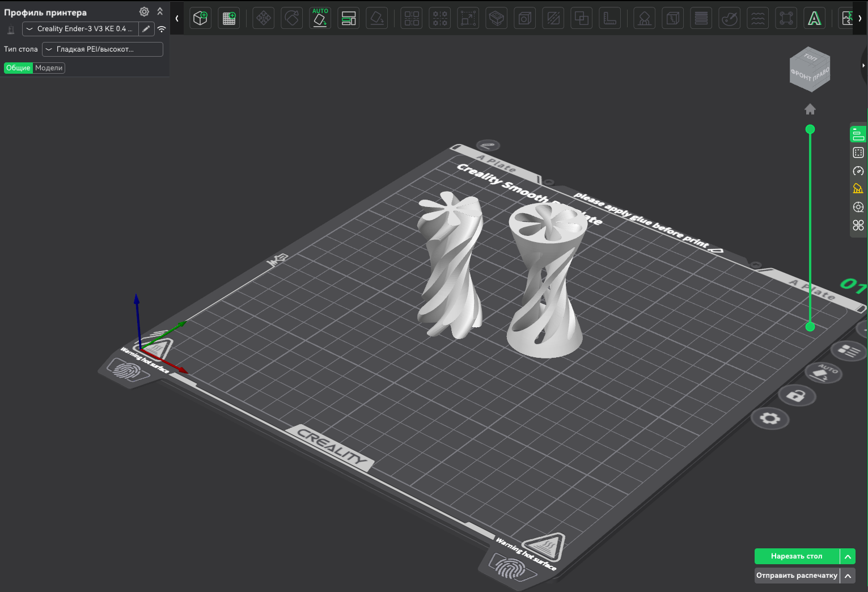Open plate settings round gear button
Image resolution: width=868 pixels, height=592 pixels.
click(770, 419)
